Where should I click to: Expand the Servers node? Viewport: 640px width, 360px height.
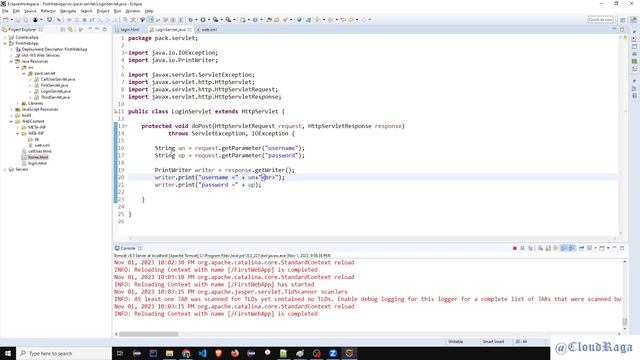[5, 169]
